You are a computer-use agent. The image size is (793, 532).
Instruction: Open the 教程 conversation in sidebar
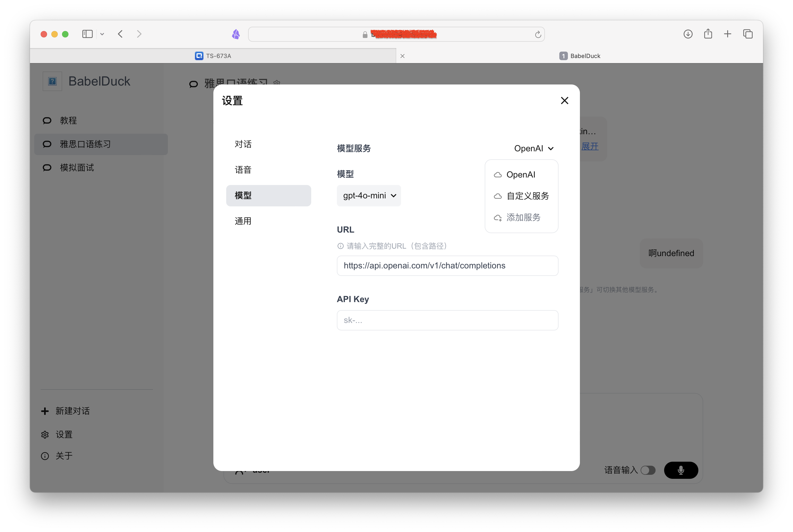101,121
